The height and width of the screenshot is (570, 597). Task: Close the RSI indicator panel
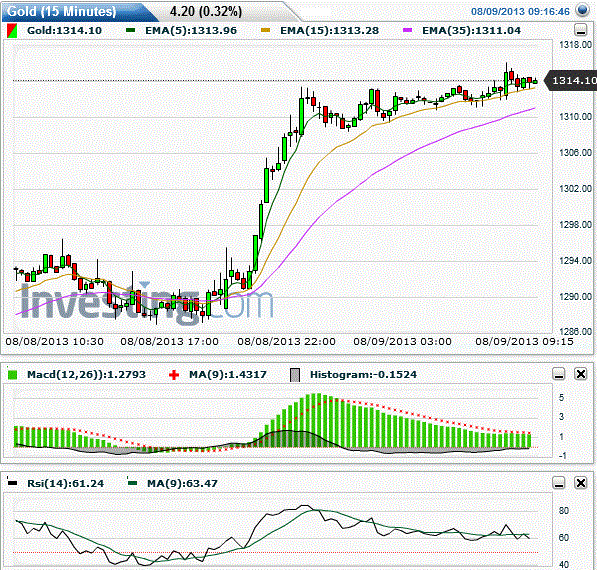click(581, 483)
